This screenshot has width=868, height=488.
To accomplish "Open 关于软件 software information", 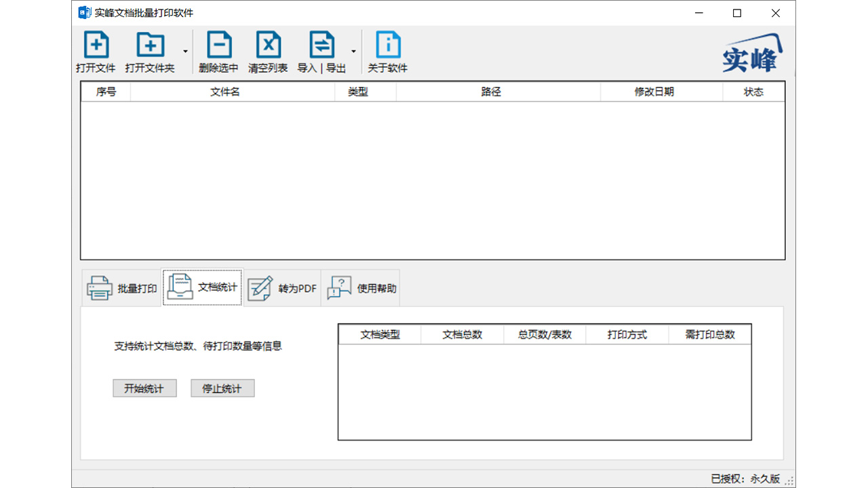I will tap(387, 51).
